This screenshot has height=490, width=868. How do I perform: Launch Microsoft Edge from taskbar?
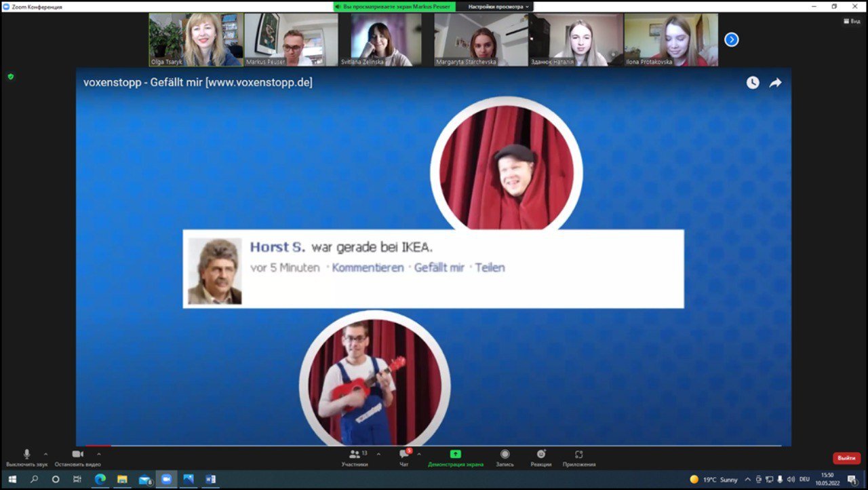(100, 479)
